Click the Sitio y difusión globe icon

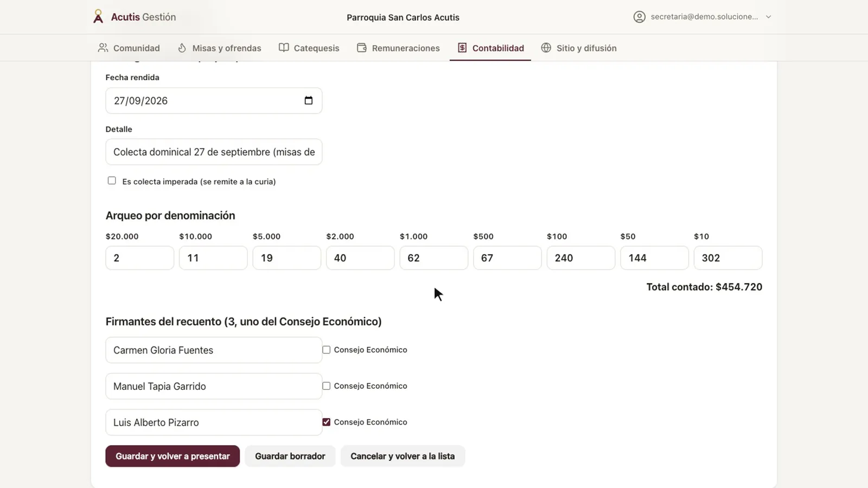(x=546, y=48)
